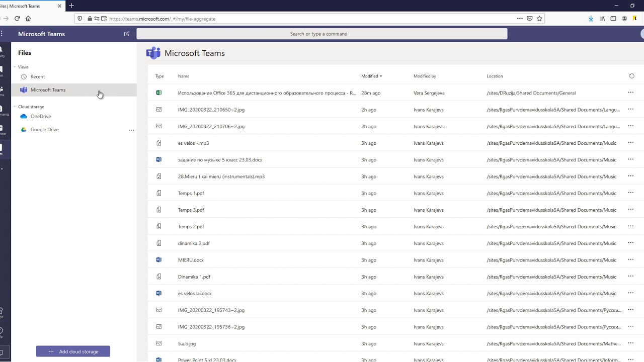
Task: Open more options for Temps 1.pdf
Action: pyautogui.click(x=630, y=193)
